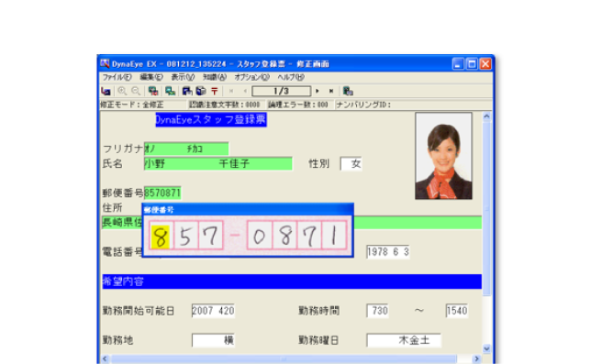Go to first page arrow

(231, 91)
